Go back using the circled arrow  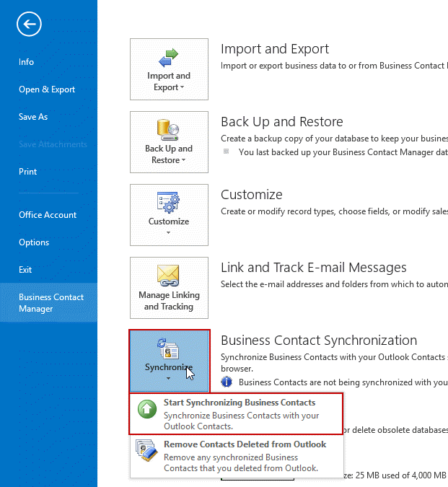pyautogui.click(x=29, y=24)
